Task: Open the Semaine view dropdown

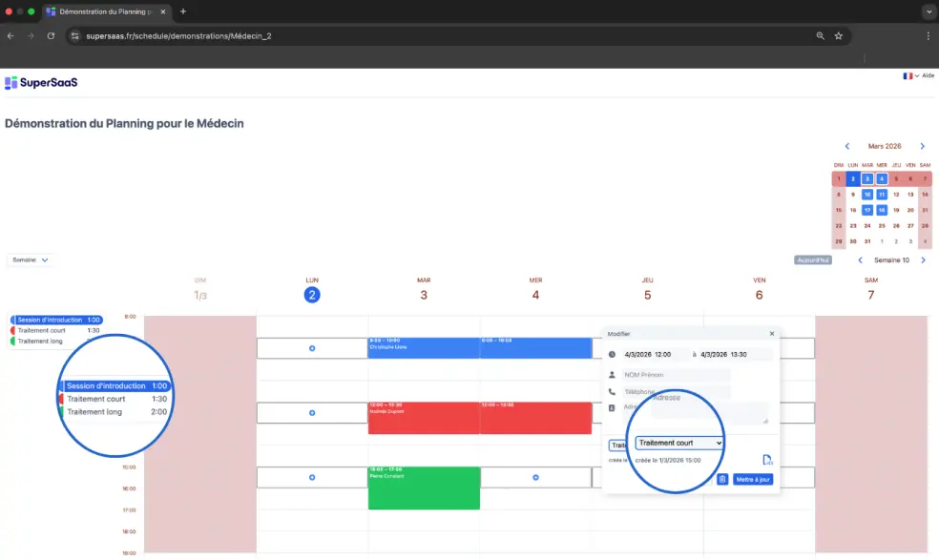Action: pos(29,259)
